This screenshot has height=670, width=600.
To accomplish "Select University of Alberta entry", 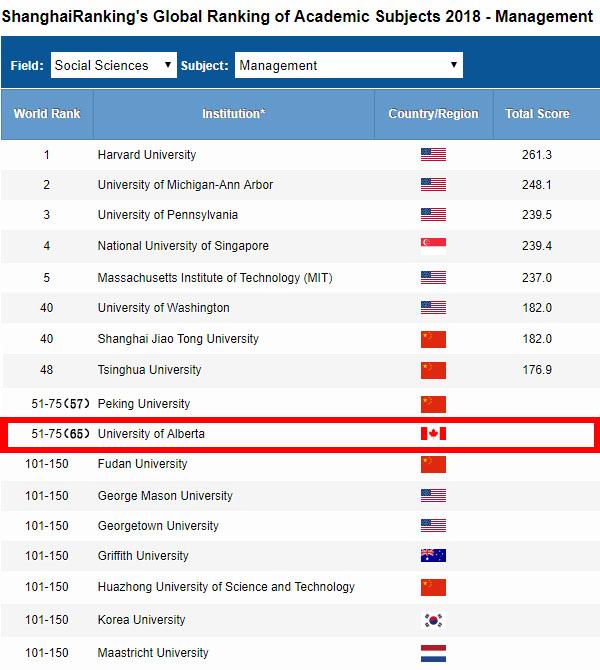I will click(x=151, y=434).
